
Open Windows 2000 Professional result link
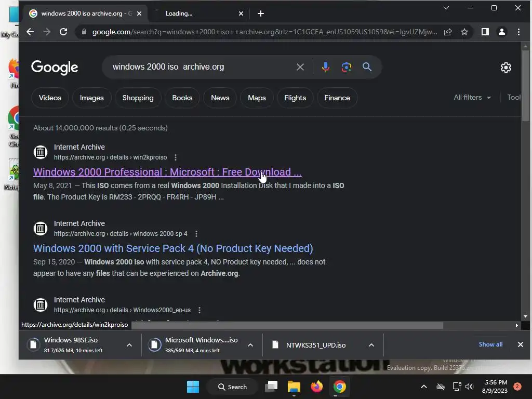pyautogui.click(x=167, y=172)
